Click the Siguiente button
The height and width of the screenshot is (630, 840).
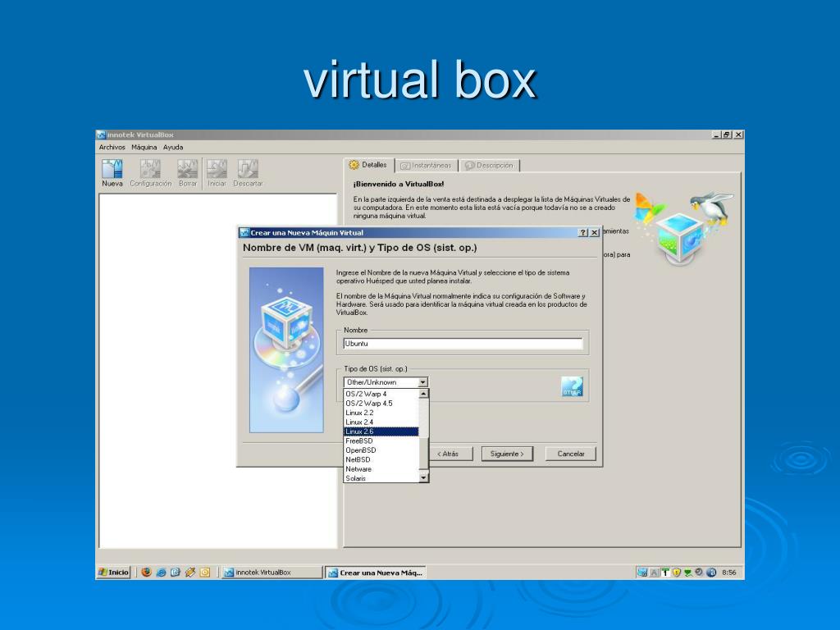[x=507, y=454]
